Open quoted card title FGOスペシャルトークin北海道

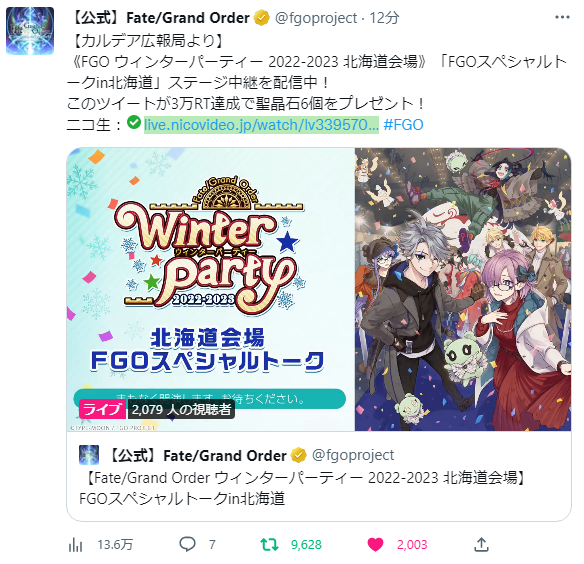click(x=182, y=498)
